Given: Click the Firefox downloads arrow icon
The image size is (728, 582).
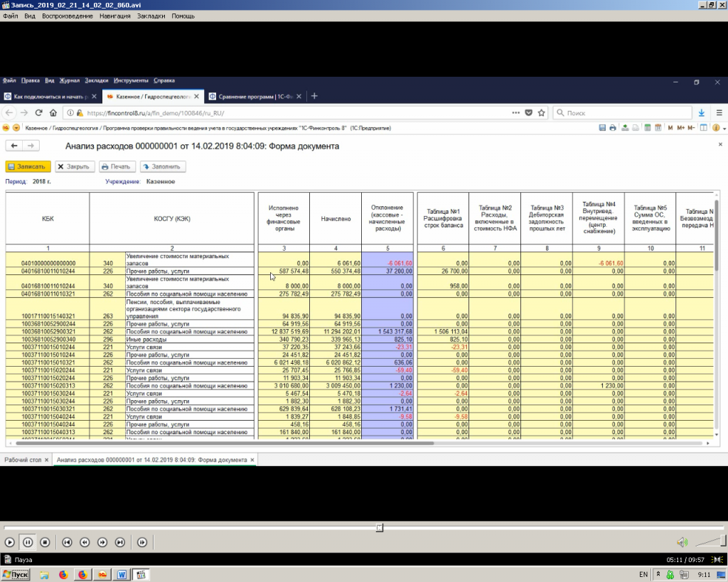Looking at the screenshot, I should [x=702, y=112].
